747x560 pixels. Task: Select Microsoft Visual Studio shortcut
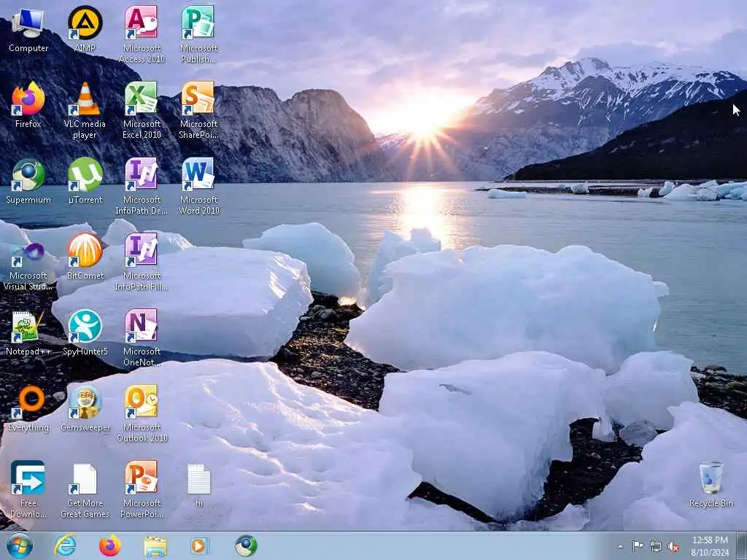[x=28, y=267]
